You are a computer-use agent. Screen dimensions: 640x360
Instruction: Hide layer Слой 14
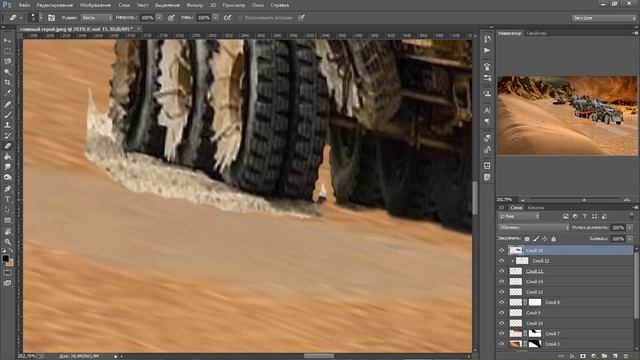(502, 282)
